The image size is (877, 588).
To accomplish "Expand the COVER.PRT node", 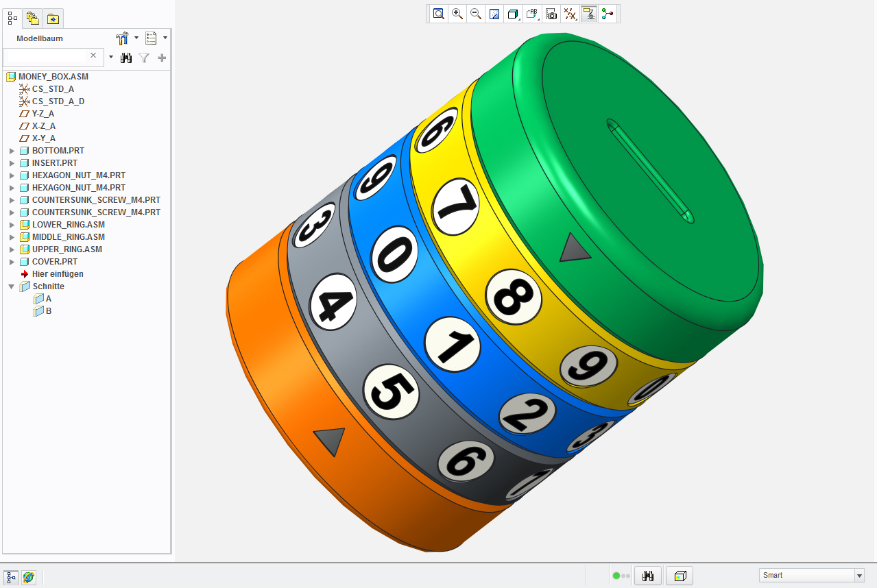I will coord(12,262).
